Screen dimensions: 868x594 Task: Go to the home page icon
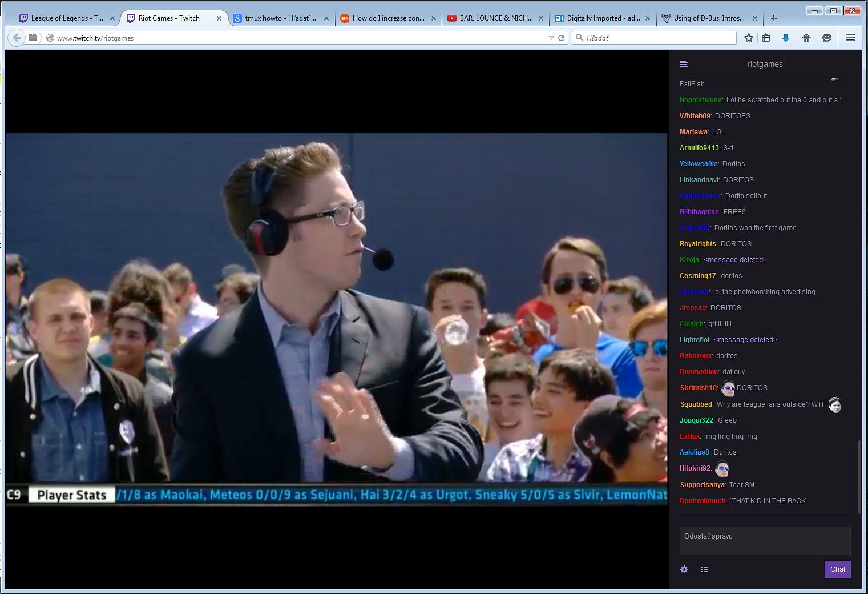tap(806, 38)
